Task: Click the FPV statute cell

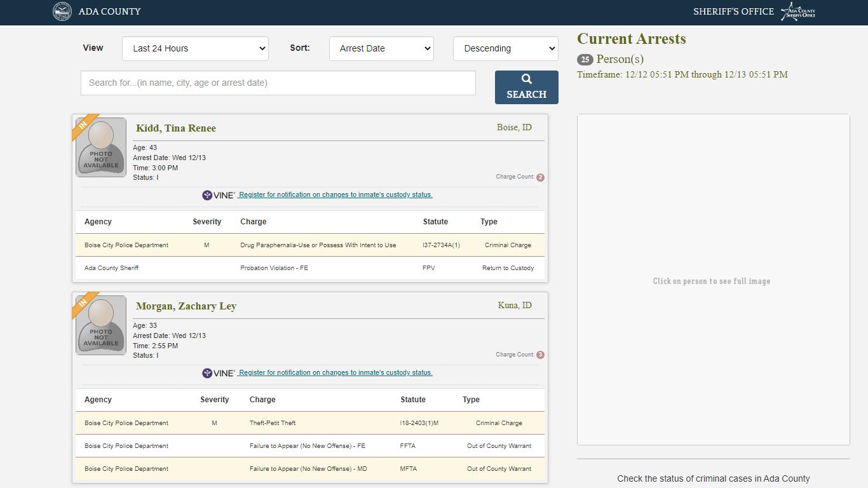Action: 429,268
